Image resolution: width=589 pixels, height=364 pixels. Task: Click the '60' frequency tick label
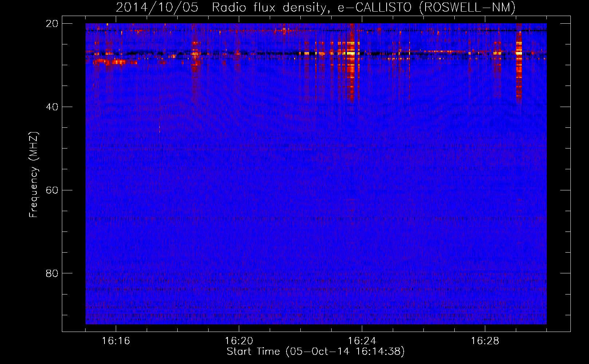[x=52, y=190]
